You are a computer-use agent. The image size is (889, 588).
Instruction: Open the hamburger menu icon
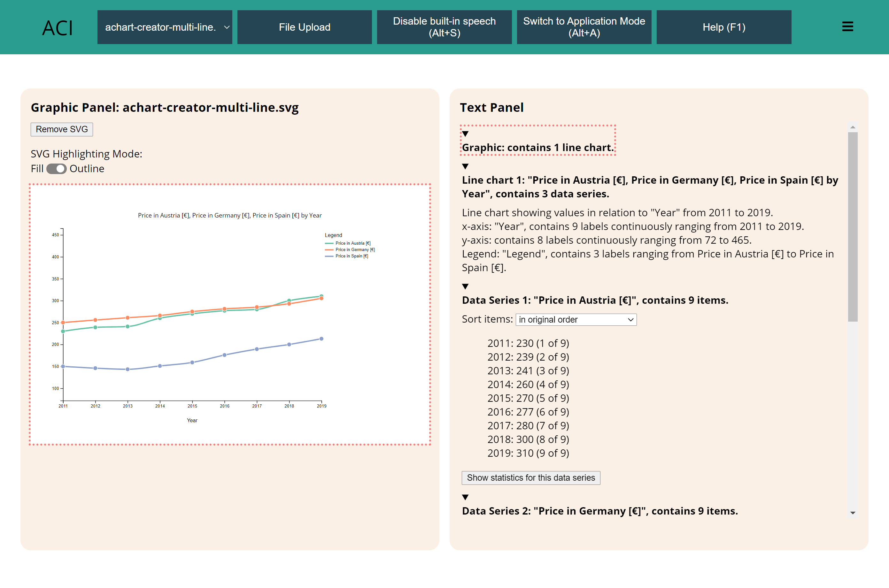[x=847, y=27]
